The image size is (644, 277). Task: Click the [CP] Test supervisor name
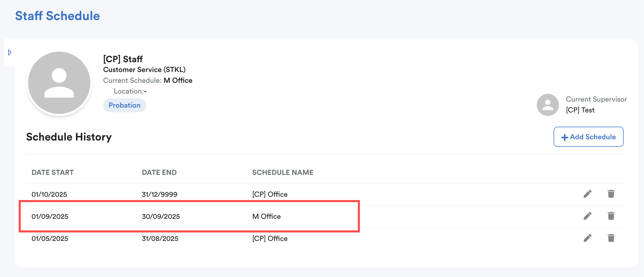coord(580,110)
